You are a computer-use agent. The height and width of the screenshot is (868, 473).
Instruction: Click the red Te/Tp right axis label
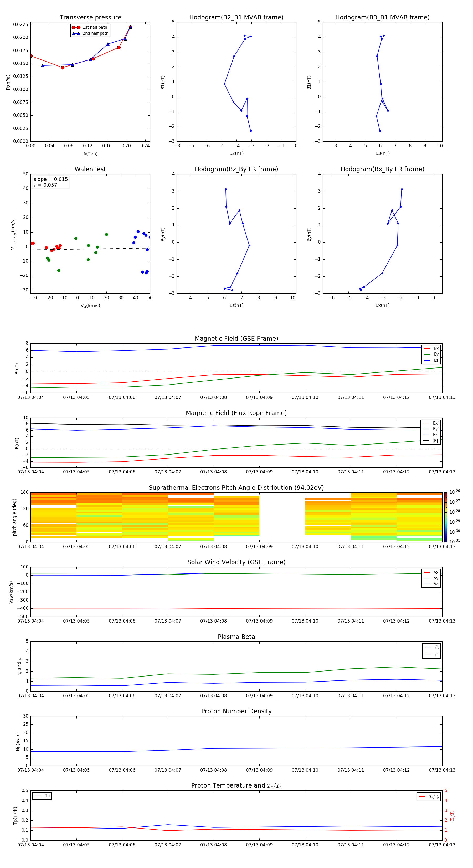453,815
